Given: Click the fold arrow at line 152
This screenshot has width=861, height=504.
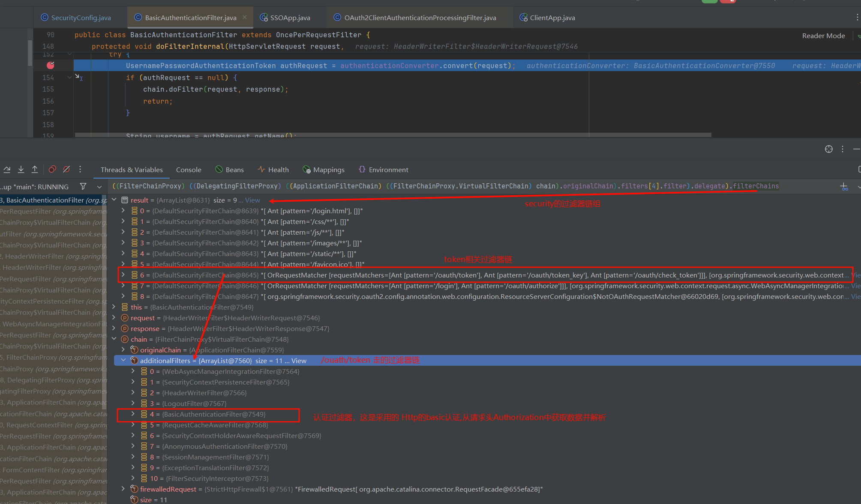Looking at the screenshot, I should tap(69, 54).
